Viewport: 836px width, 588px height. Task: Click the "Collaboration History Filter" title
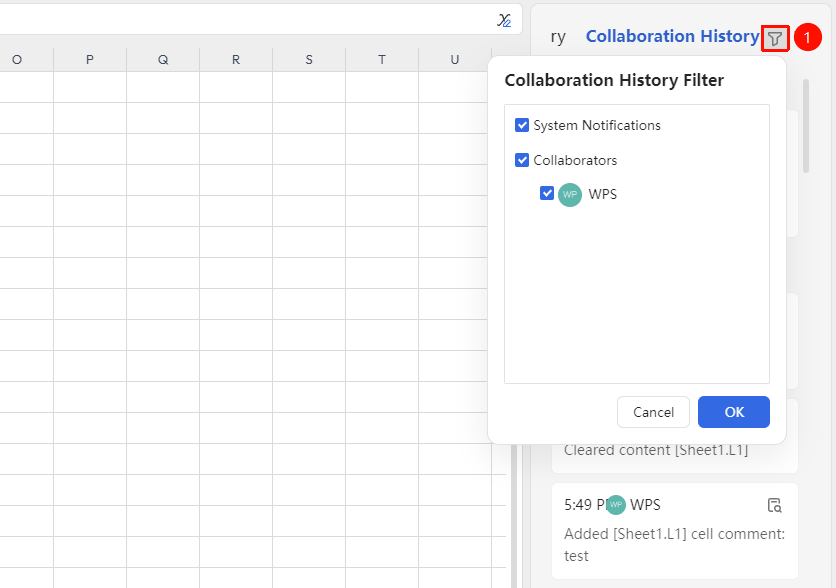(614, 80)
